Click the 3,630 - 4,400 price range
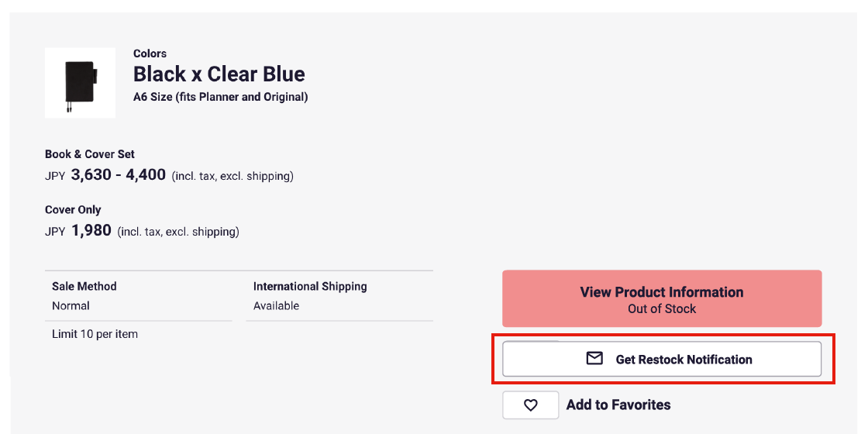868x434 pixels. click(119, 175)
